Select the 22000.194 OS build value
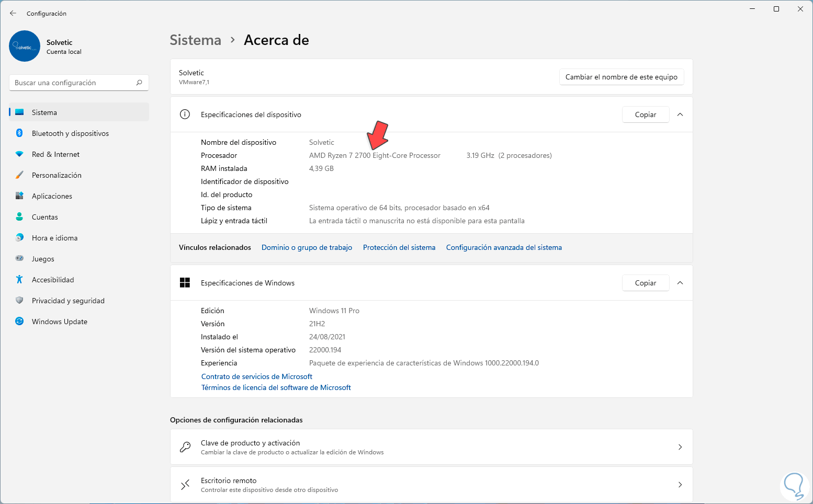The image size is (813, 504). click(325, 350)
